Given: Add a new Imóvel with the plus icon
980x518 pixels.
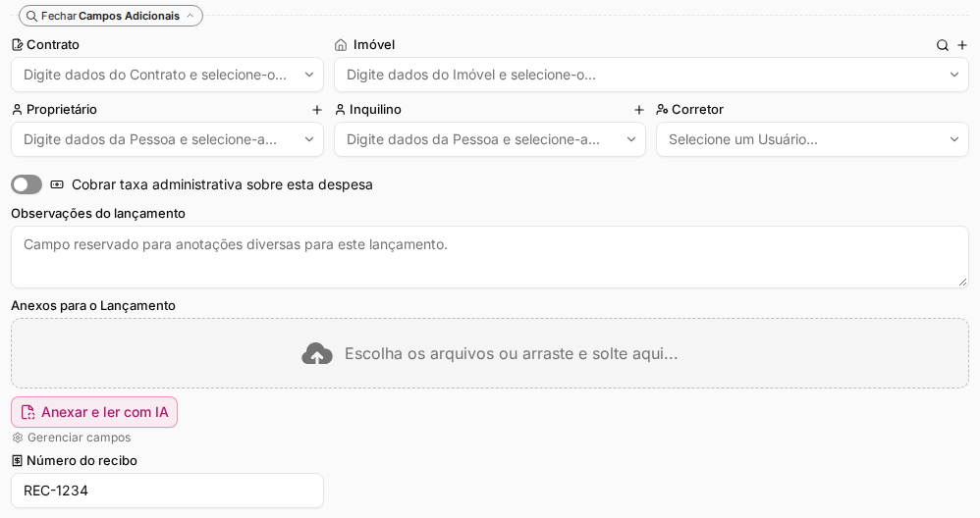Looking at the screenshot, I should point(962,45).
